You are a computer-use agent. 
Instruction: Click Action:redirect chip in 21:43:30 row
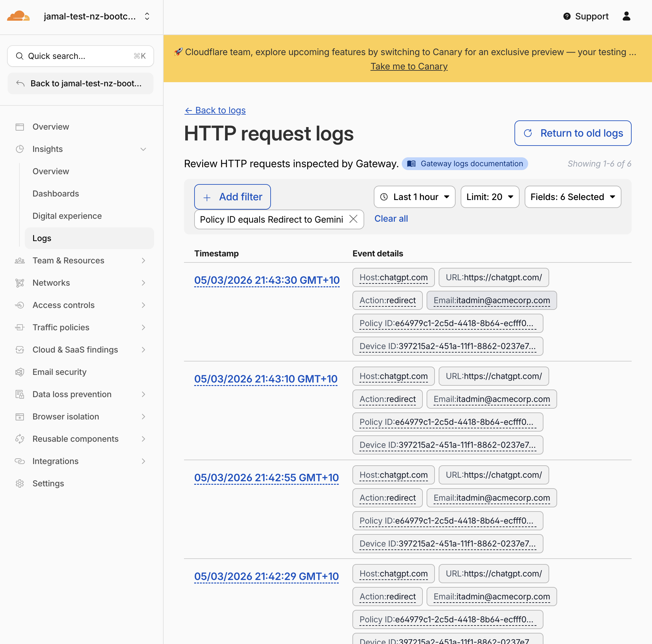tap(387, 300)
